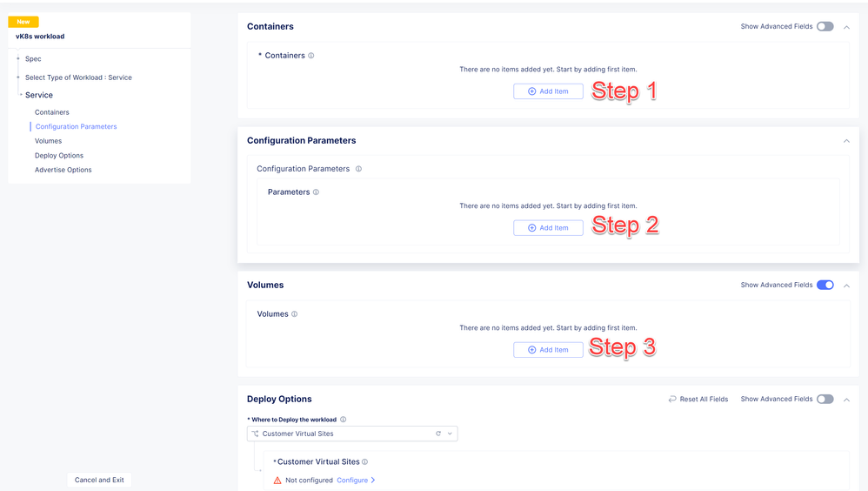Click the info icon beside Customer Virtual Sites
Image resolution: width=868 pixels, height=491 pixels.
click(x=364, y=462)
